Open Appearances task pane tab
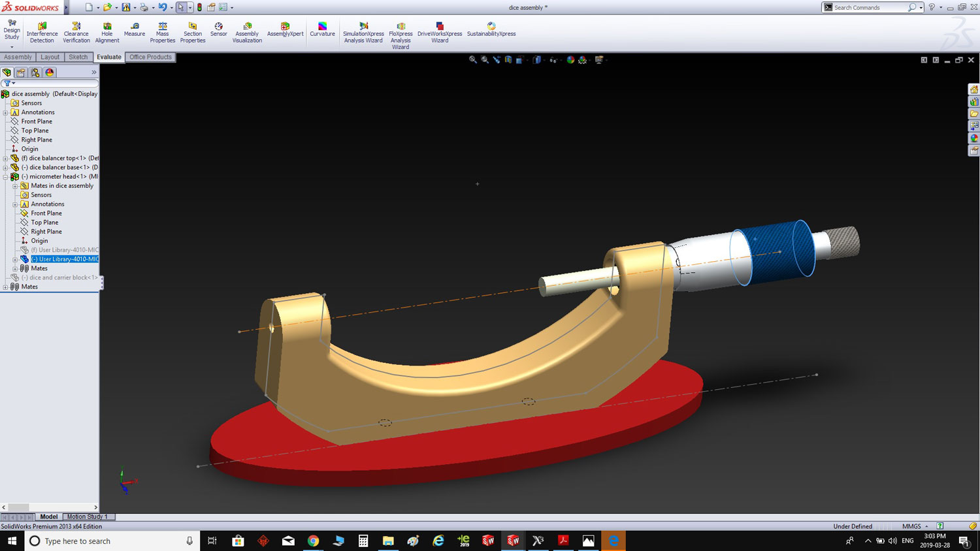Viewport: 980px width, 551px height. 973,138
